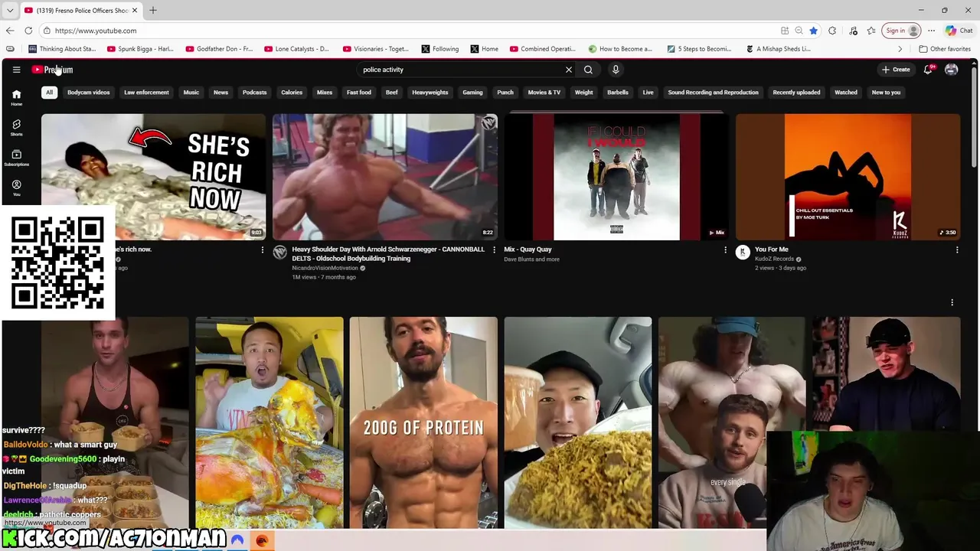This screenshot has width=980, height=551.
Task: Select the Live chip
Action: coord(648,93)
